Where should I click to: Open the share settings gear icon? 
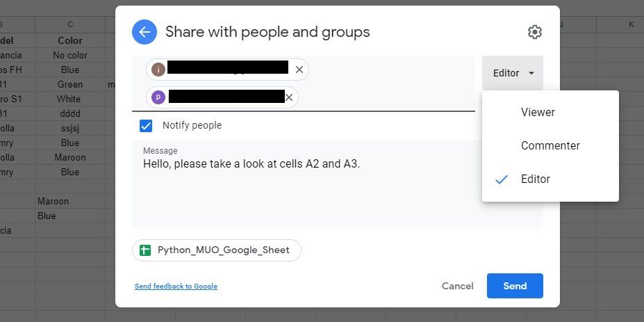pyautogui.click(x=534, y=32)
